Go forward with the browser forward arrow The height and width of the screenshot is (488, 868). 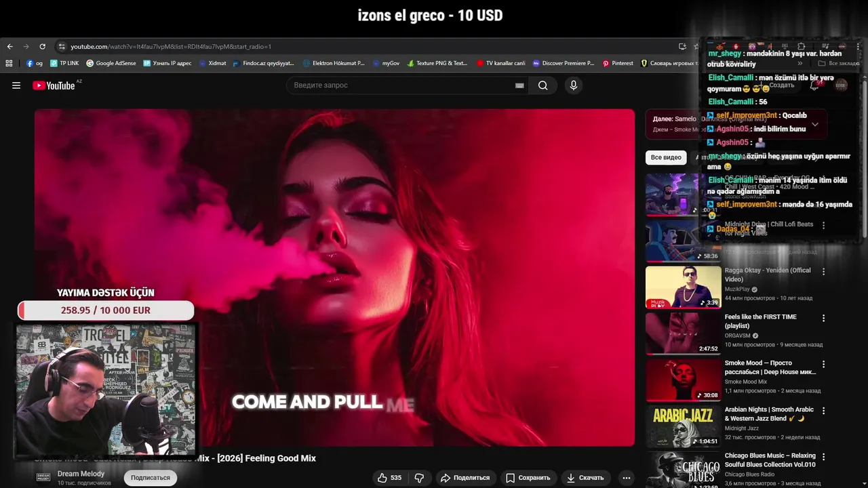[x=26, y=47]
